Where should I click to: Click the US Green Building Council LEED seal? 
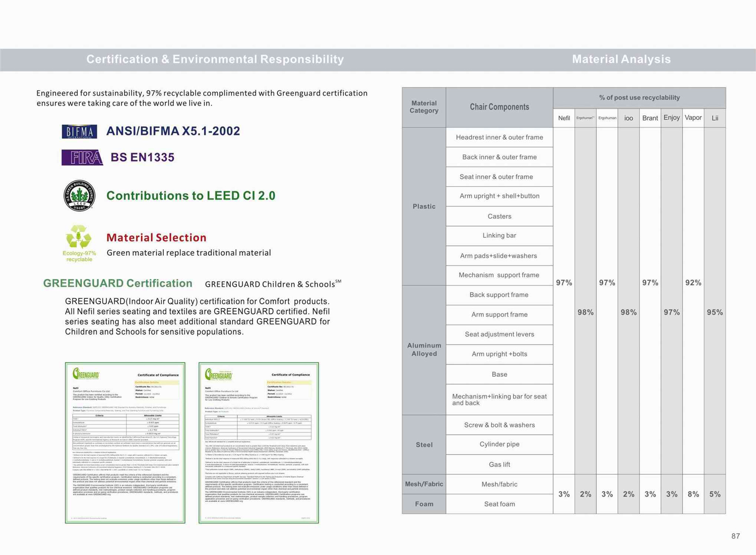tap(80, 195)
